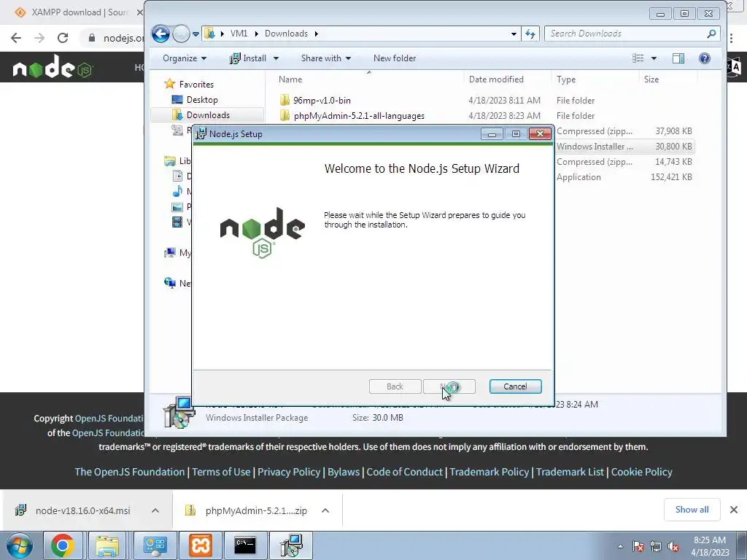Screen dimensions: 747x560
Task: Select Favorites in the navigation pane
Action: (x=196, y=85)
